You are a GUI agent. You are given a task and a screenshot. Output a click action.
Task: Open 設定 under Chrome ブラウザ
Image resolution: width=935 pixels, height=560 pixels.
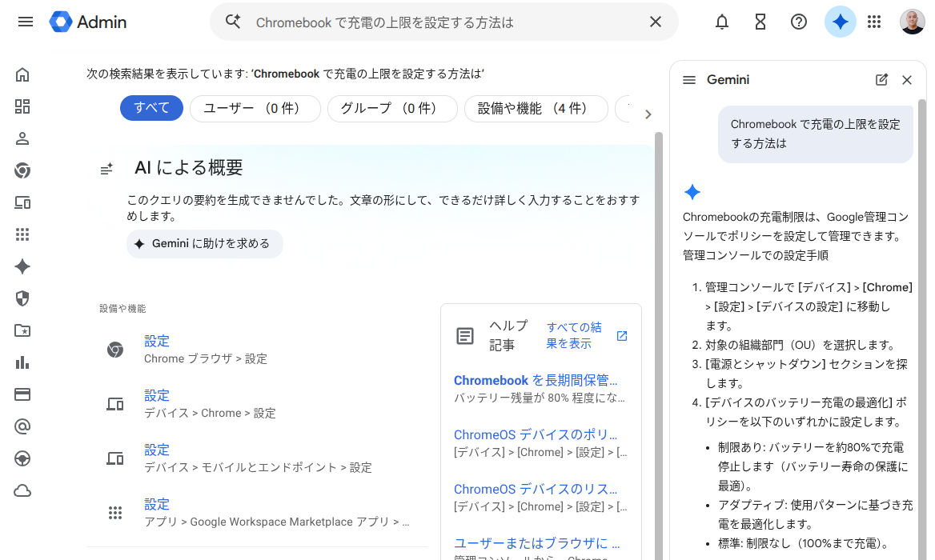pos(157,341)
